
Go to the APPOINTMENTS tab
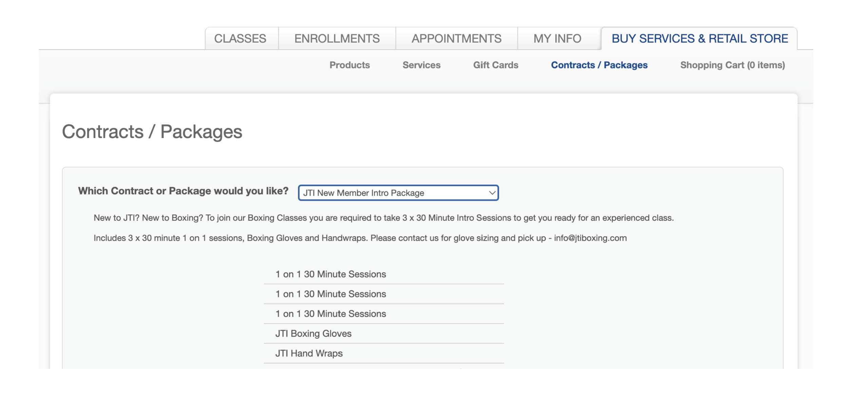coord(456,39)
